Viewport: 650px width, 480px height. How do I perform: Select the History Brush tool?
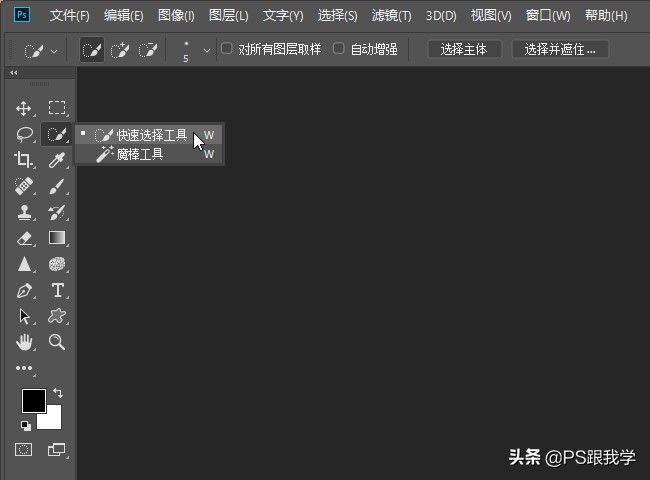[57, 212]
